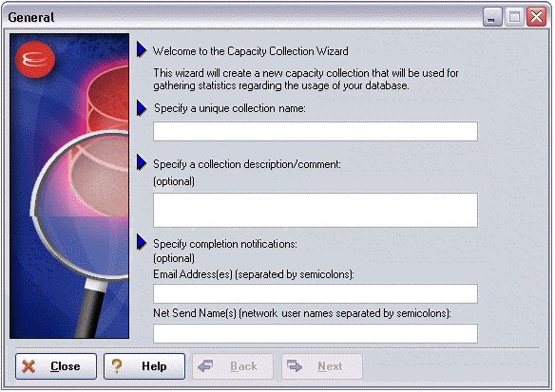
Task: Select the Email Address(es) input field
Action: point(316,293)
